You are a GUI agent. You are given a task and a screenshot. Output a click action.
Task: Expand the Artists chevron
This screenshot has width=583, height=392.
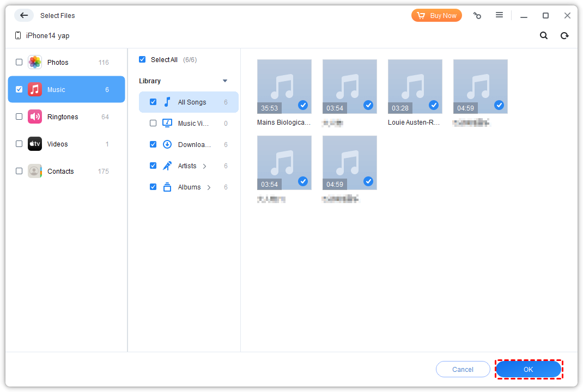[205, 166]
